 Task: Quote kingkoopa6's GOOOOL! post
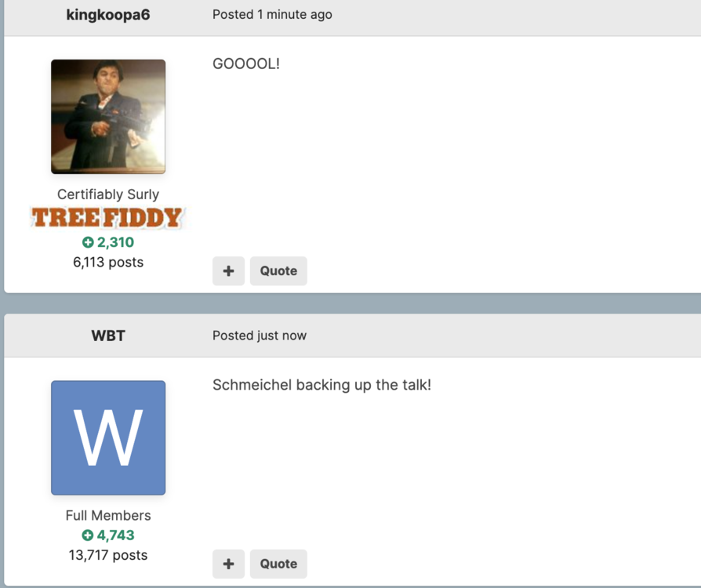278,271
